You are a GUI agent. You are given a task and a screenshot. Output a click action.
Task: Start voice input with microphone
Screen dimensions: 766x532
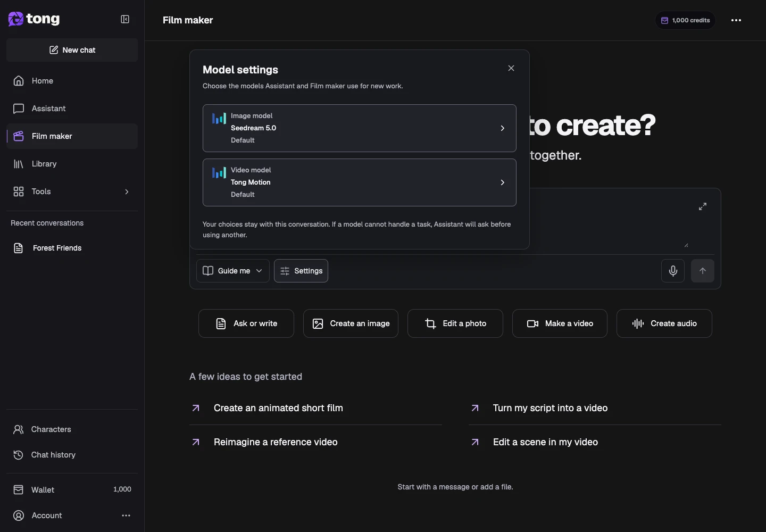pyautogui.click(x=673, y=271)
